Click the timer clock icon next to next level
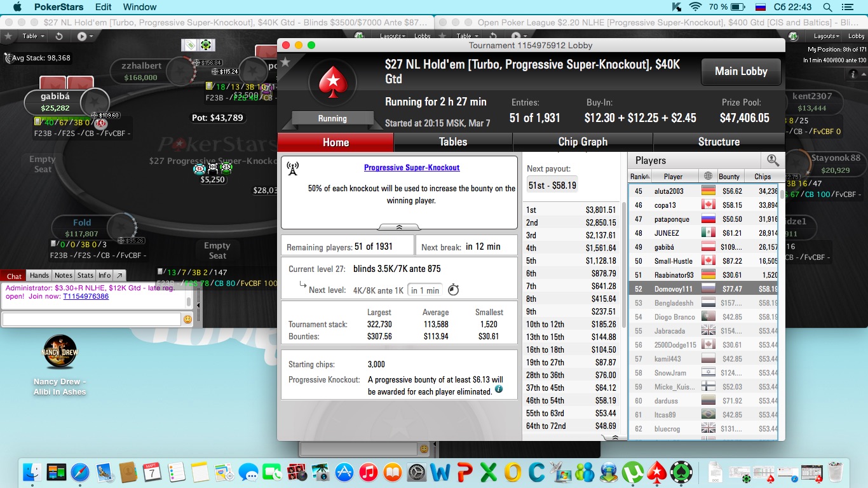The height and width of the screenshot is (488, 868). pyautogui.click(x=453, y=290)
